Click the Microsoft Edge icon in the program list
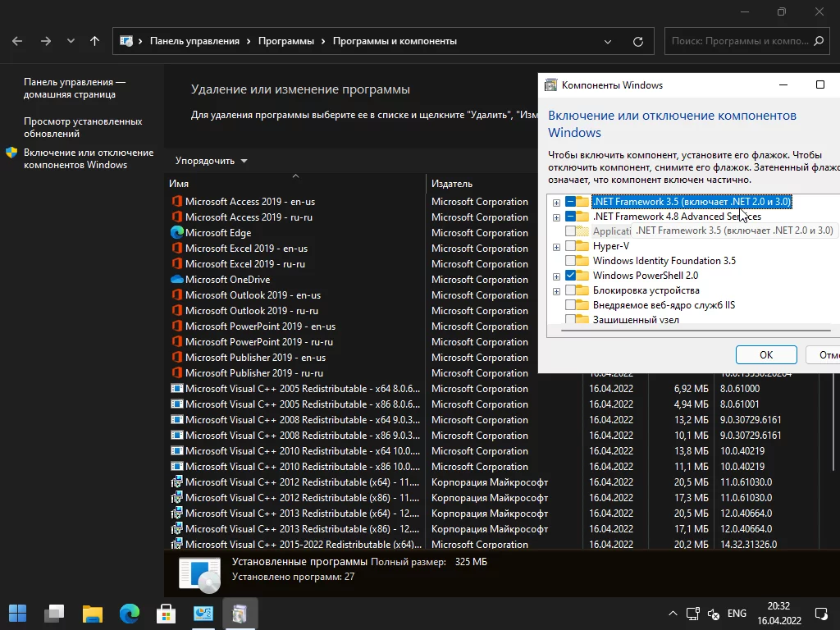 click(x=176, y=233)
